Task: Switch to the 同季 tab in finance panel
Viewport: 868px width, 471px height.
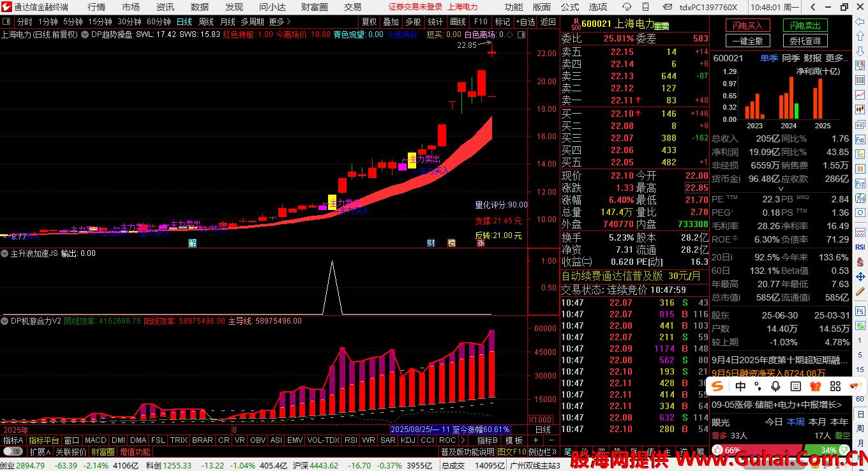Action: coord(791,58)
